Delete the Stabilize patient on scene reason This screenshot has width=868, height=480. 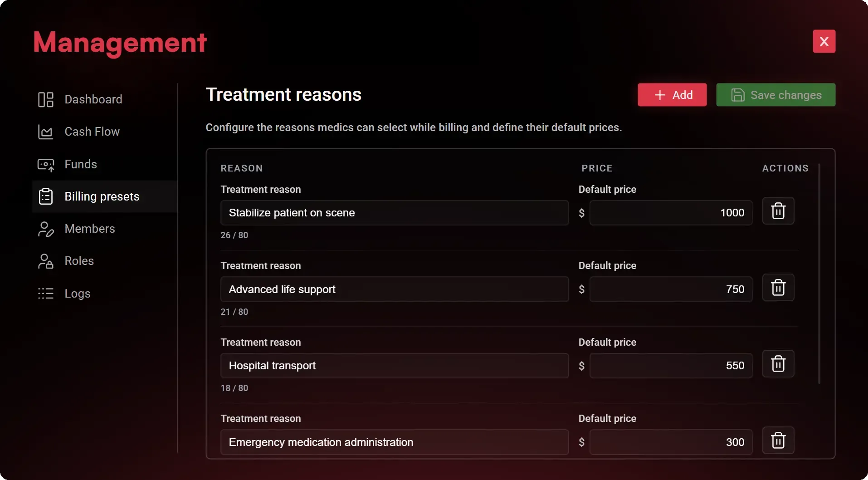pos(778,211)
